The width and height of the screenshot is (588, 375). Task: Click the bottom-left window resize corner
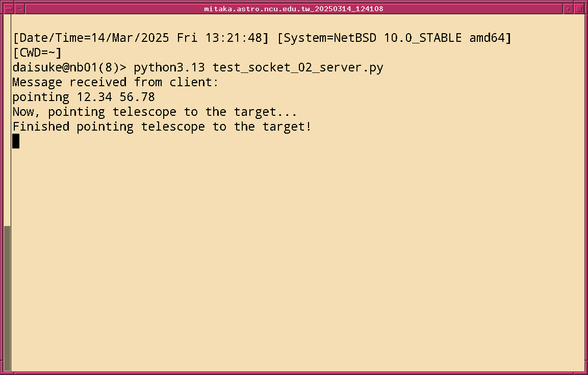(x=2, y=372)
